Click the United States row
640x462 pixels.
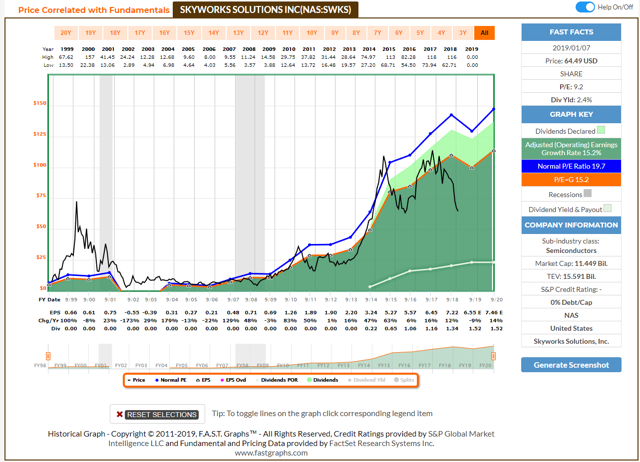pyautogui.click(x=571, y=328)
